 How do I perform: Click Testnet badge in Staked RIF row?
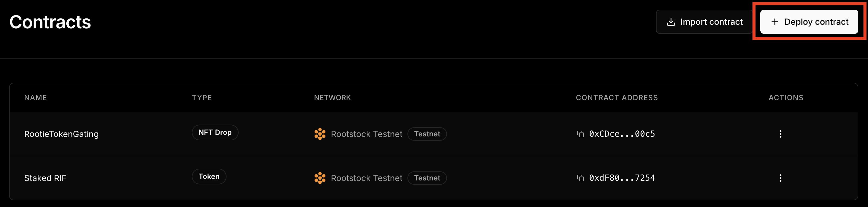(427, 178)
